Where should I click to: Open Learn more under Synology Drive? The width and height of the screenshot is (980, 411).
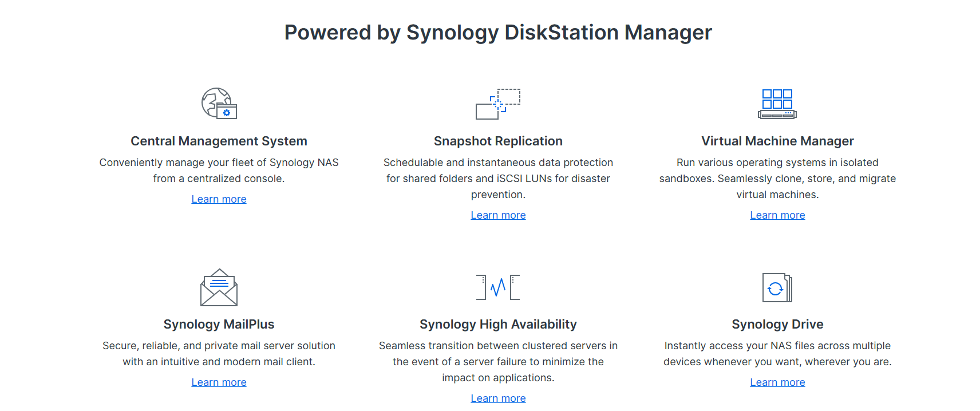click(x=777, y=382)
